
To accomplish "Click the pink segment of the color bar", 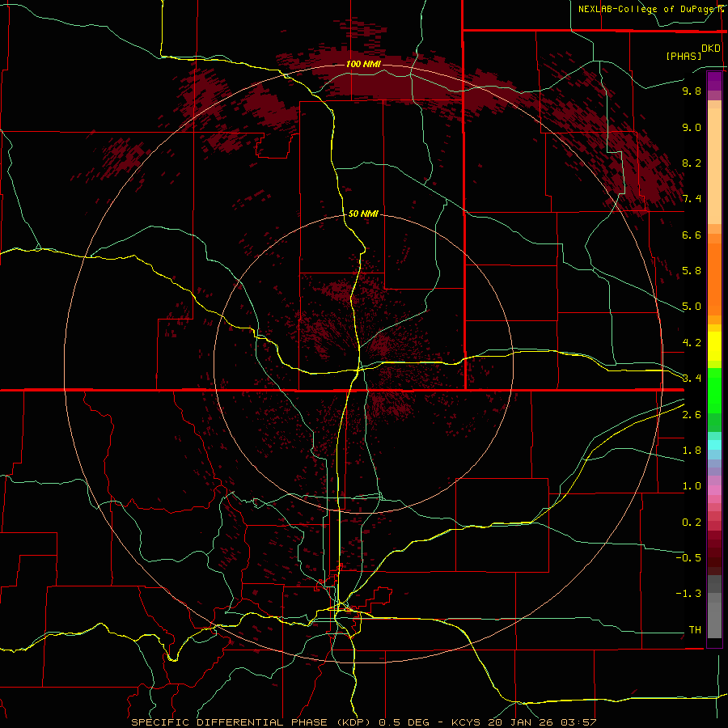I will tap(714, 490).
